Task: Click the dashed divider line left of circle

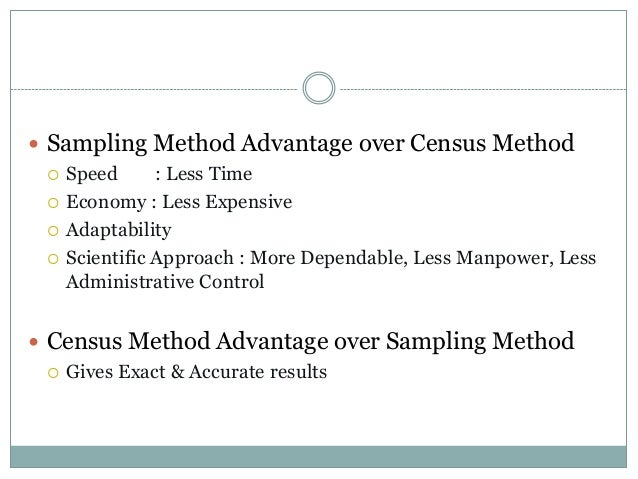Action: click(154, 89)
